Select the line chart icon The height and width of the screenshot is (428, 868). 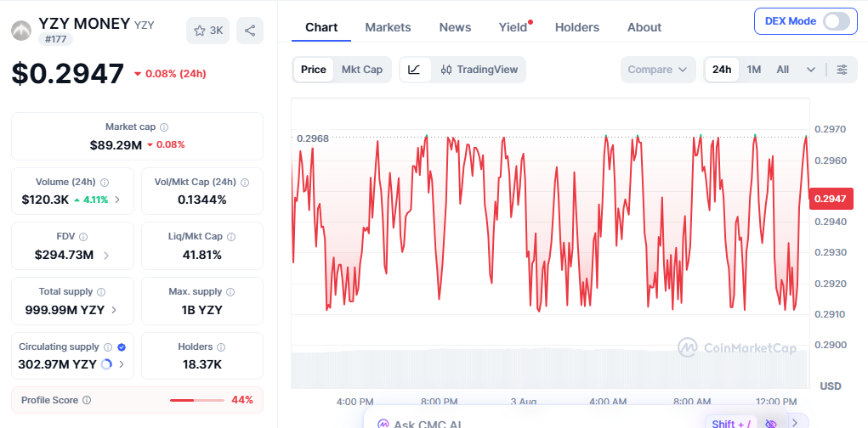(x=415, y=70)
